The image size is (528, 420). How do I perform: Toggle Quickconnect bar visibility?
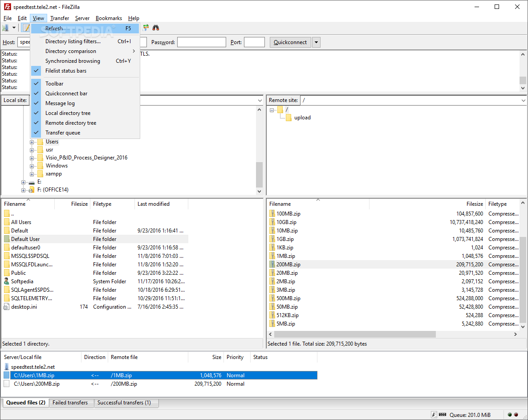pyautogui.click(x=85, y=93)
